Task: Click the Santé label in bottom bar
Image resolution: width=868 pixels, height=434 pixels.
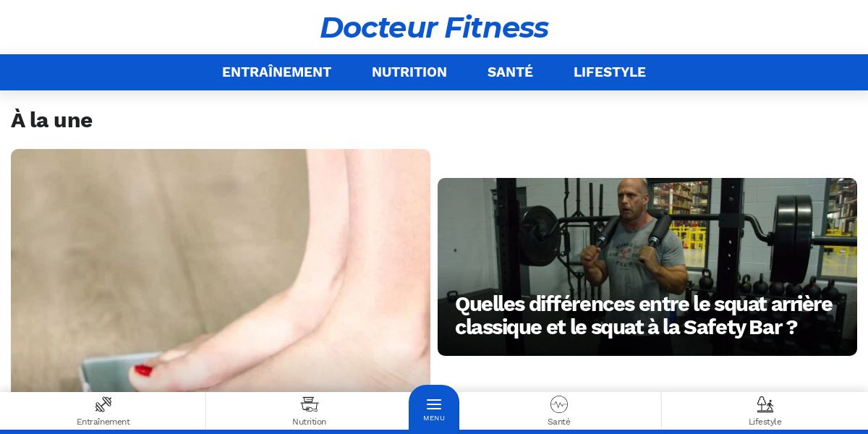Action: (x=559, y=422)
